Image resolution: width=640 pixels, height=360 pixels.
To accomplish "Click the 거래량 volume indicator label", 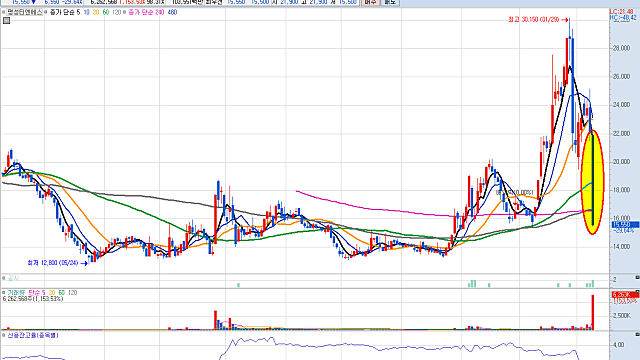I will (x=16, y=293).
